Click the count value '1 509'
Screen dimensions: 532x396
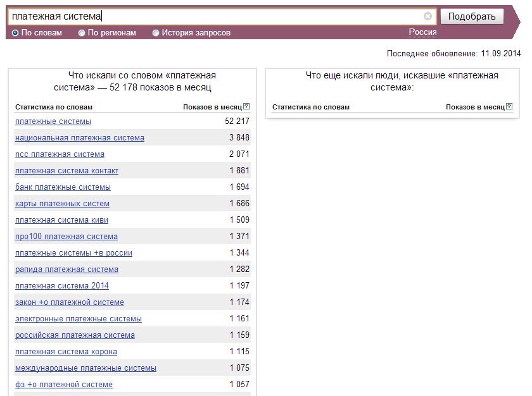[239, 220]
